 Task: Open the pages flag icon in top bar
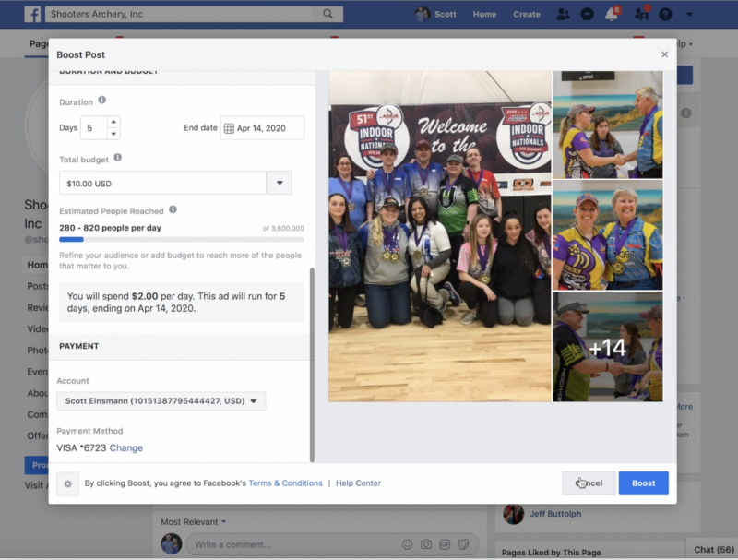641,14
